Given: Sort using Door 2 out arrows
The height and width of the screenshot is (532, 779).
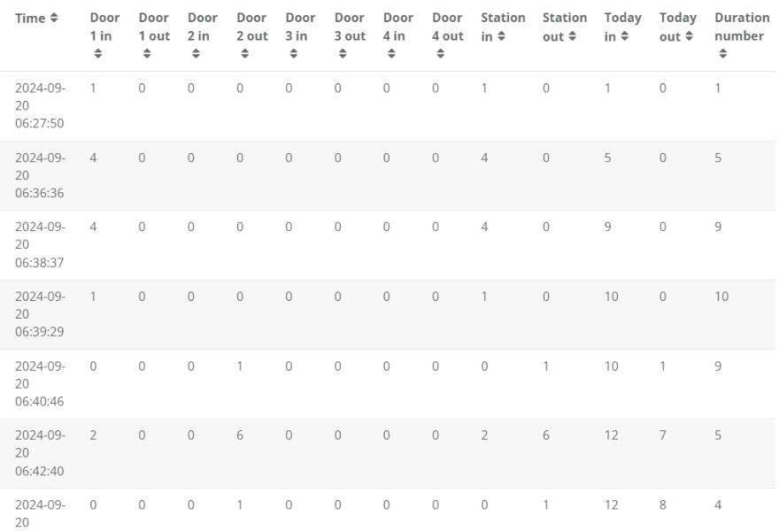Looking at the screenshot, I should point(244,54).
